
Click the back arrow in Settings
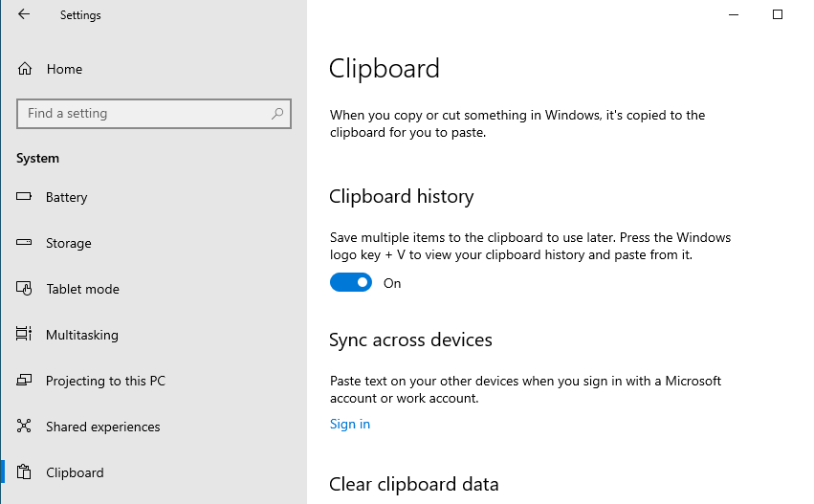[x=24, y=14]
